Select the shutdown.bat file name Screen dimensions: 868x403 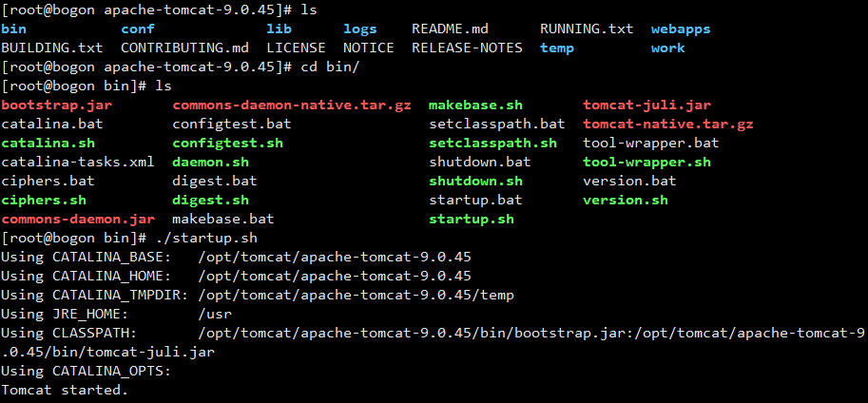click(480, 163)
